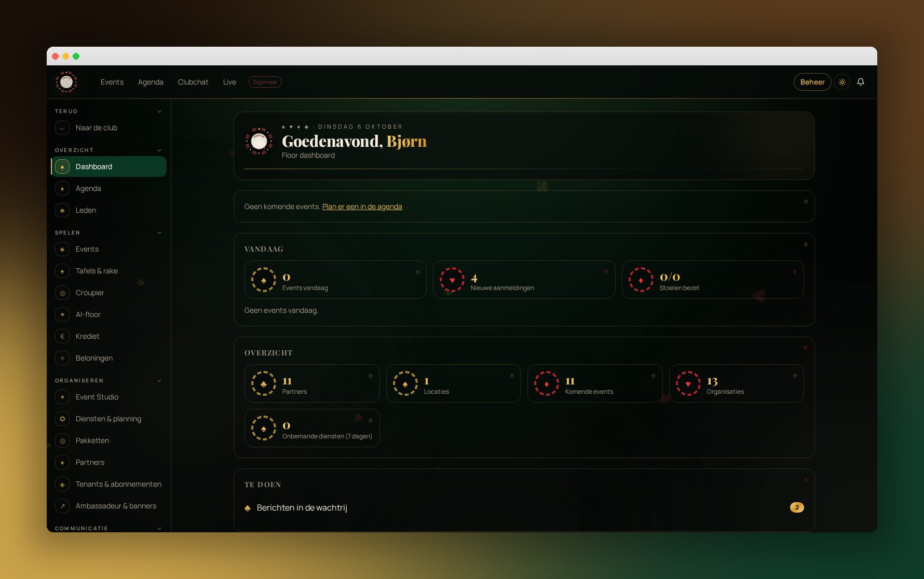Click the Krediet euro icon
The image size is (924, 579).
pyautogui.click(x=62, y=336)
